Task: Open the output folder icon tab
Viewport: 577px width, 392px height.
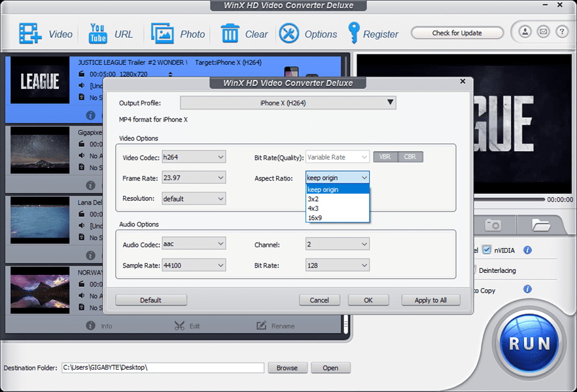Action: pos(541,225)
